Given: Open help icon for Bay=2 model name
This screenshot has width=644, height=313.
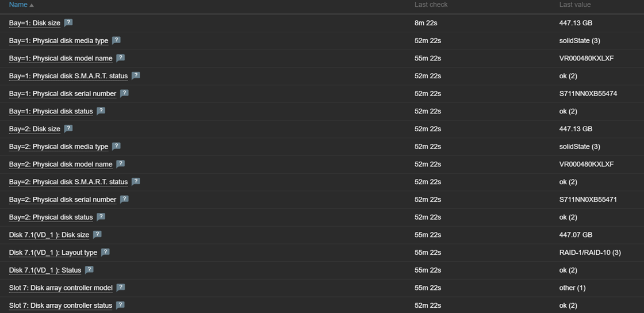Looking at the screenshot, I should click(120, 164).
